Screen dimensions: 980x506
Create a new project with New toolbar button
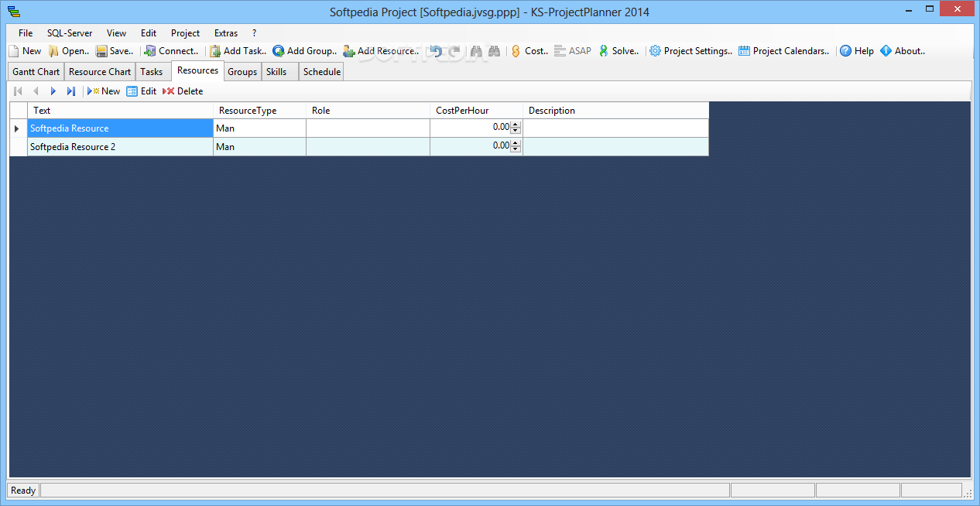pyautogui.click(x=26, y=51)
